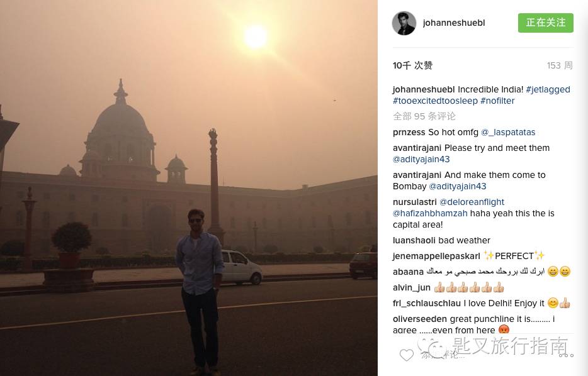This screenshot has width=588, height=376.
Task: Click the sunset photo of Delhi building
Action: pyautogui.click(x=189, y=188)
